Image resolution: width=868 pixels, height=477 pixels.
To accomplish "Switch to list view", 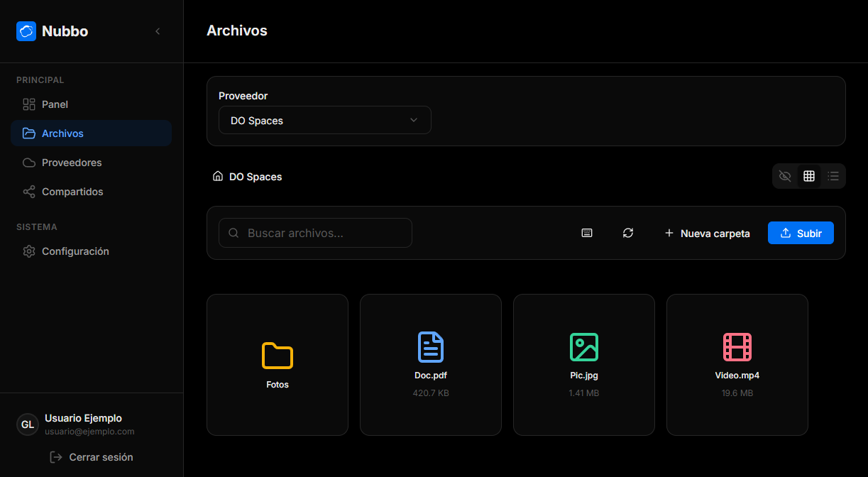I will 833,175.
